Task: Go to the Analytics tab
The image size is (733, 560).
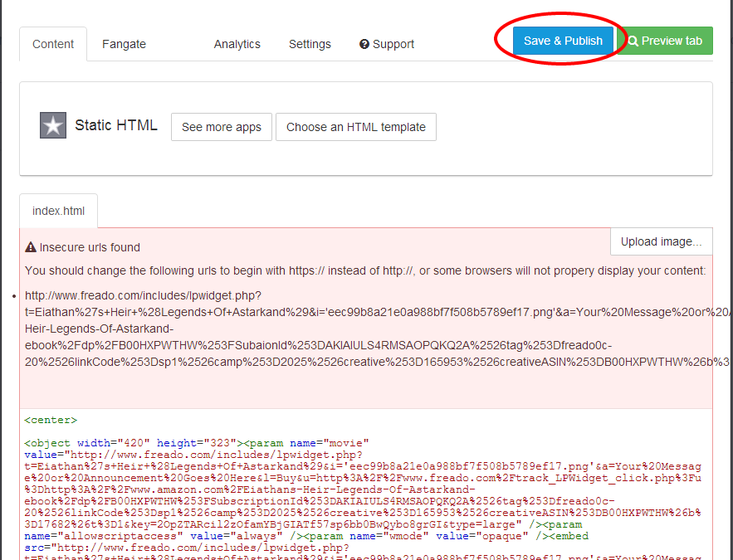Action: (237, 44)
